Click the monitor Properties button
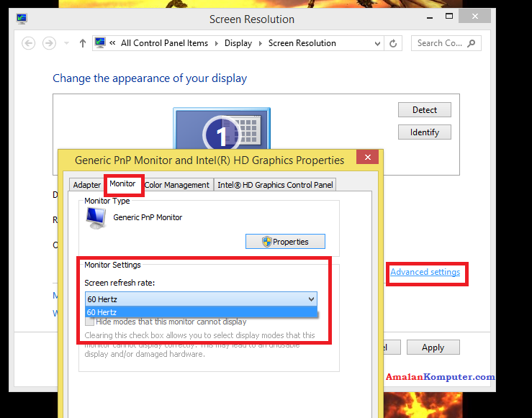 pyautogui.click(x=285, y=242)
